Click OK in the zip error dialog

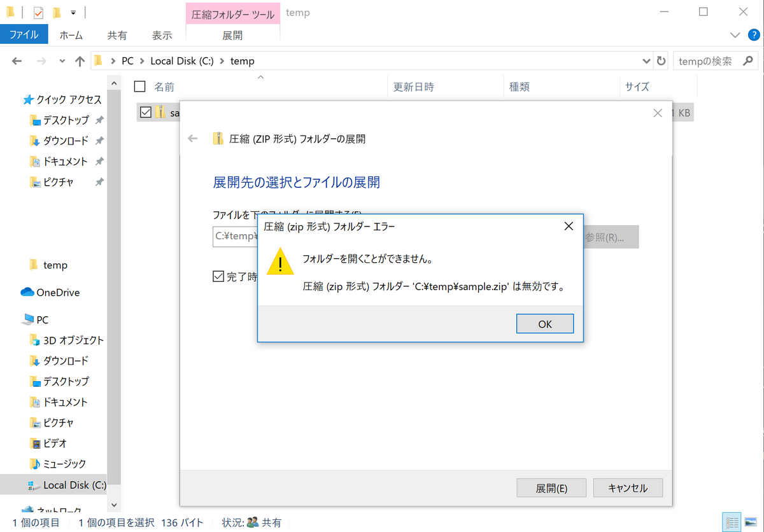(545, 323)
